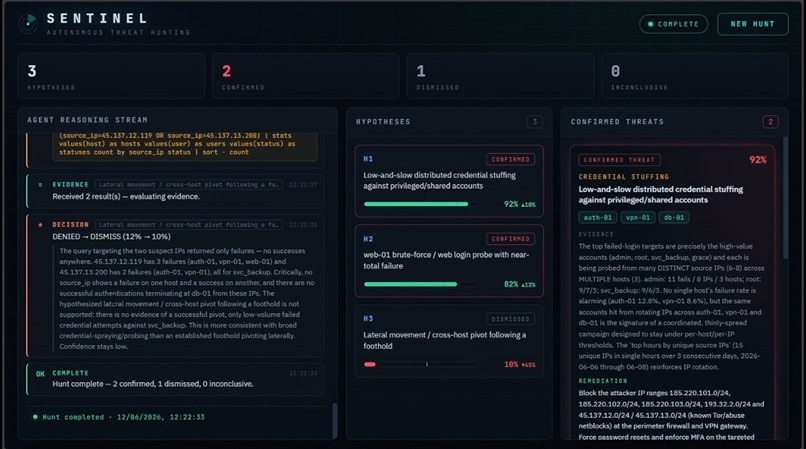The image size is (806, 449).
Task: Click 'Hunt completed · 12/06/2026, 12:22:33' footer
Action: click(123, 417)
